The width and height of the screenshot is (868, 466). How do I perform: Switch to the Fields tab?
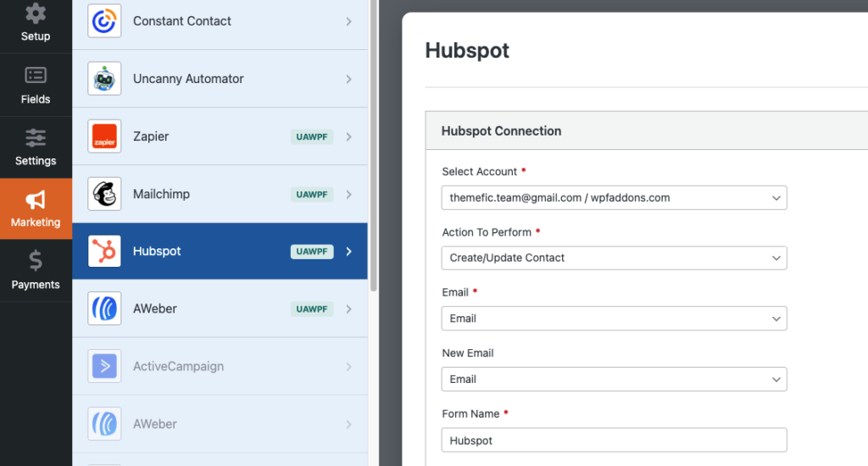coord(36,85)
